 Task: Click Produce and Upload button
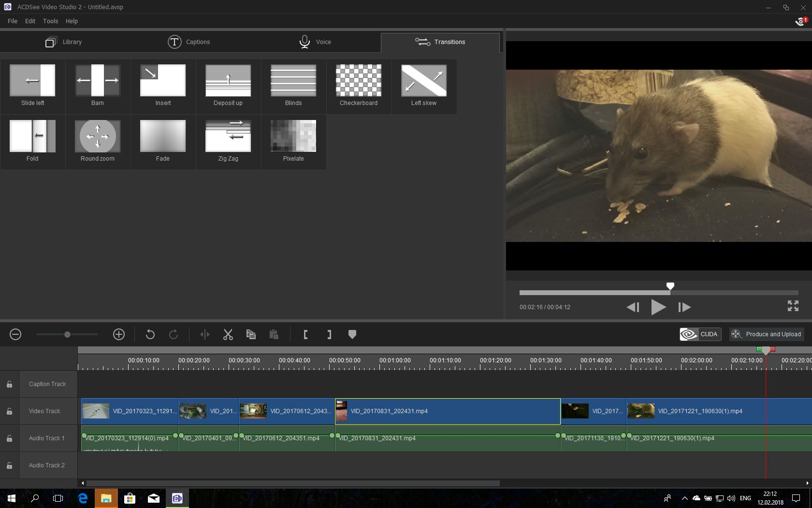tap(767, 334)
